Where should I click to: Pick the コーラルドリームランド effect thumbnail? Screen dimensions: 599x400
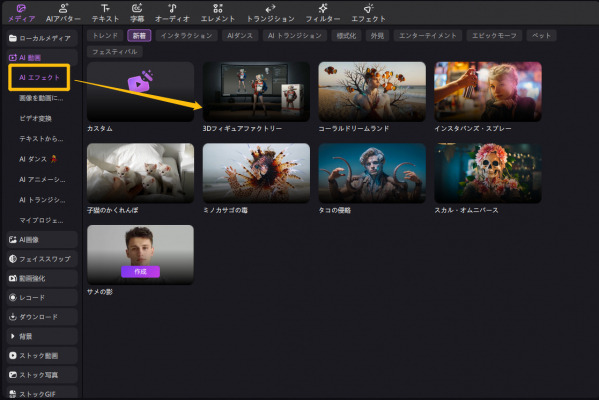372,92
